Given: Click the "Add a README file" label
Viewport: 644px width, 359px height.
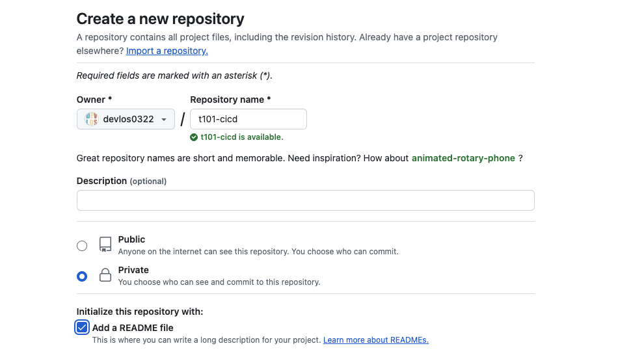Looking at the screenshot, I should pyautogui.click(x=133, y=328).
